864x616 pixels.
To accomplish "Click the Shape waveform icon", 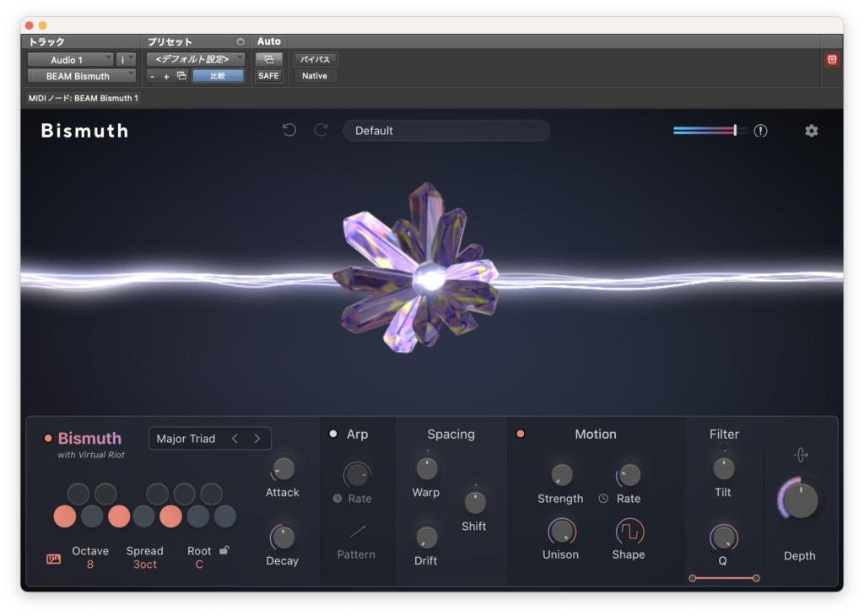I will point(629,532).
